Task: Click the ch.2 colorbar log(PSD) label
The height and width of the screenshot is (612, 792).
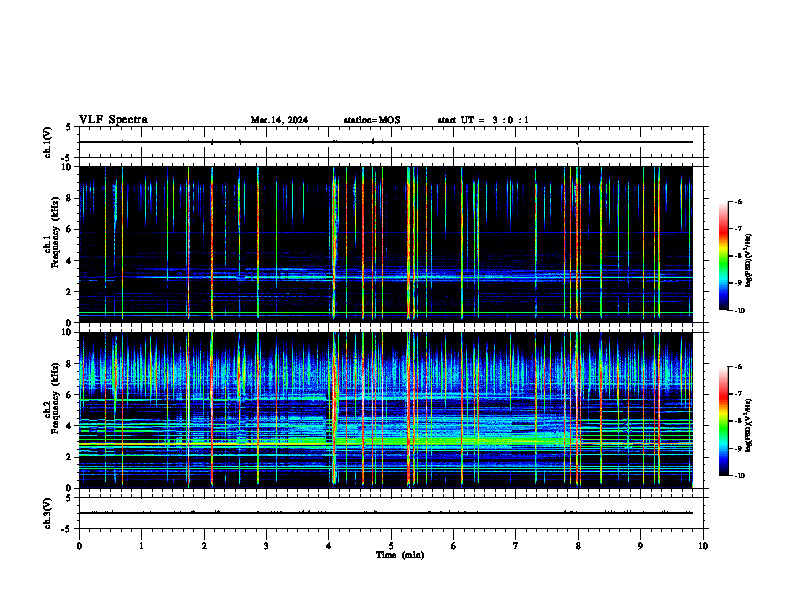Action: tap(749, 425)
